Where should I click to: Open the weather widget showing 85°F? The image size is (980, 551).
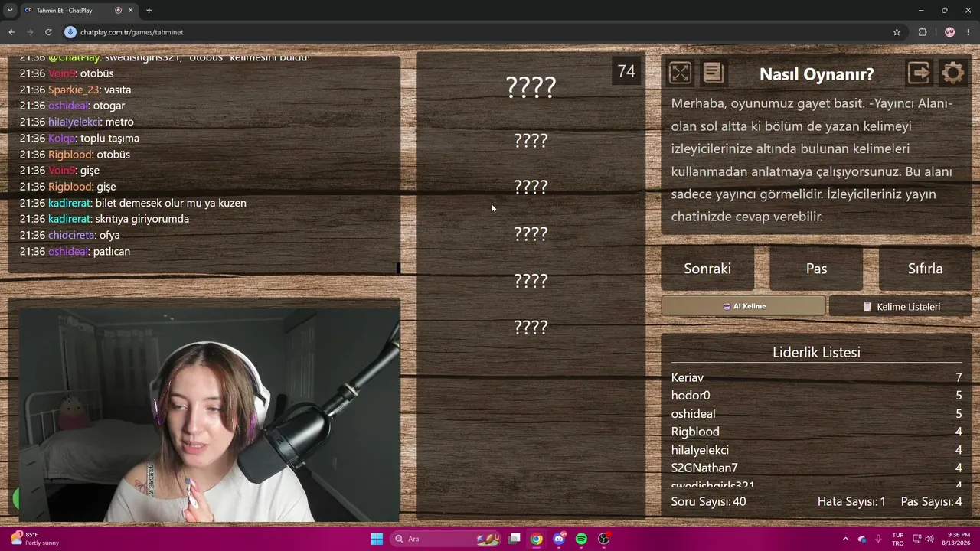pyautogui.click(x=35, y=539)
